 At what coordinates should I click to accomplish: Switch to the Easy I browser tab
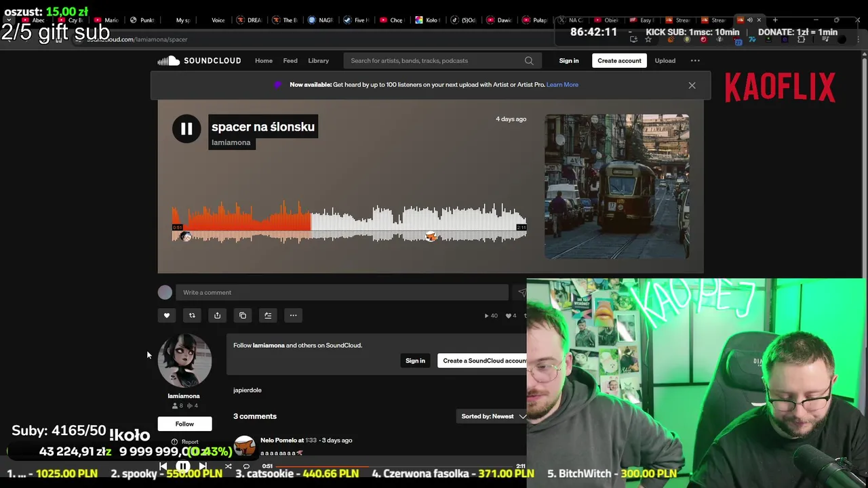pos(642,20)
